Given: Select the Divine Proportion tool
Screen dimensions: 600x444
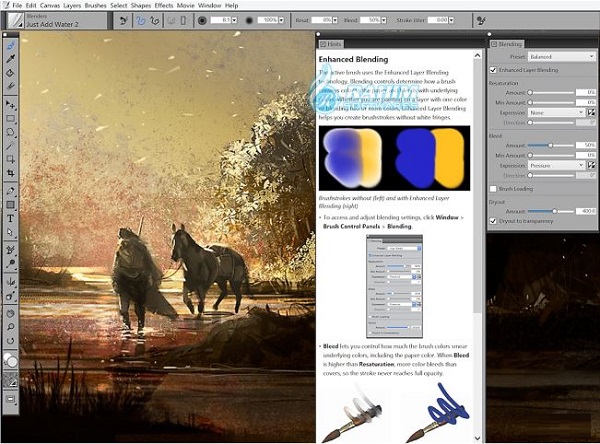Looking at the screenshot, I should pyautogui.click(x=10, y=296).
